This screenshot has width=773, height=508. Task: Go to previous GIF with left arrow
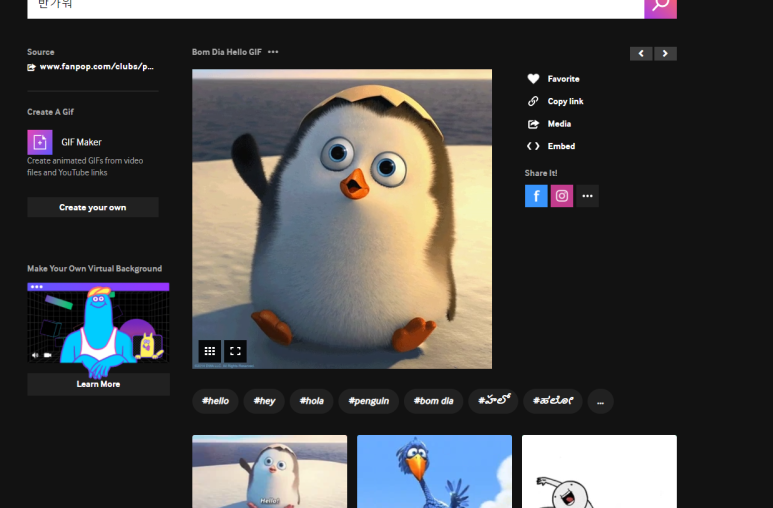tap(641, 53)
